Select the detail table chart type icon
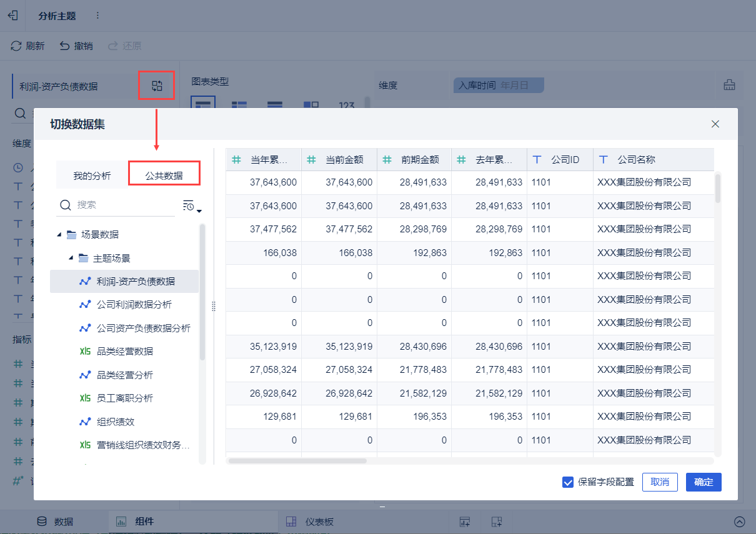This screenshot has height=534, width=756. pos(239,105)
